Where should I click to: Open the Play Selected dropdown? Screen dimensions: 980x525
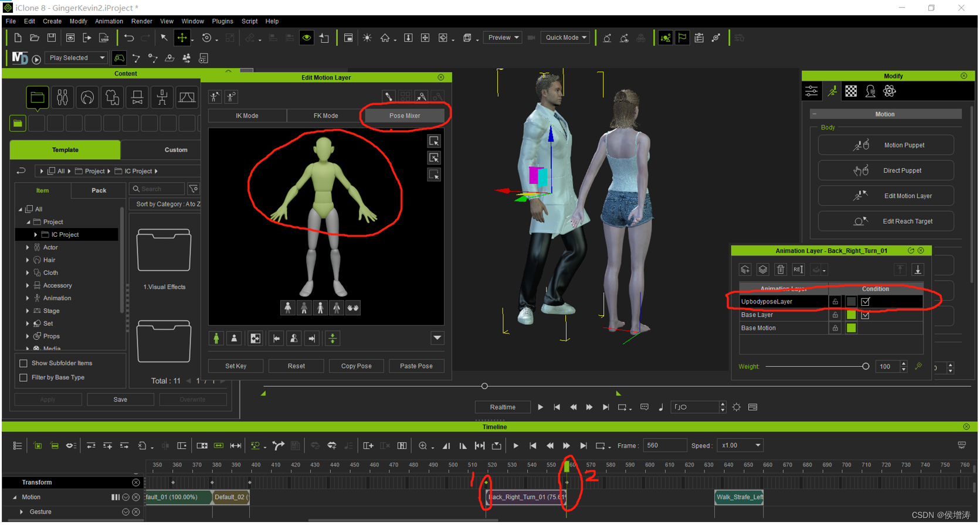click(77, 58)
